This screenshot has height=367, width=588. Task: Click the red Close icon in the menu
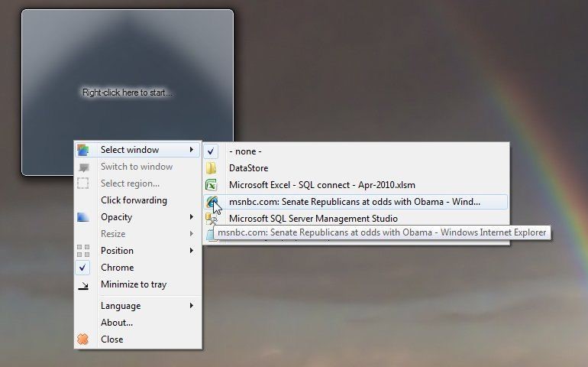tap(83, 339)
